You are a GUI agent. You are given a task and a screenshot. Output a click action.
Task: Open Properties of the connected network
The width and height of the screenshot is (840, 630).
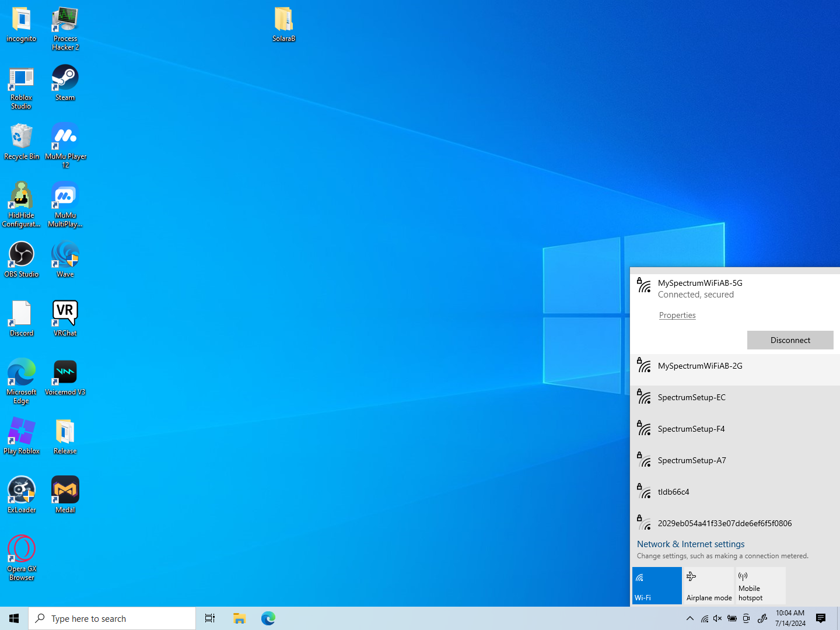677,315
